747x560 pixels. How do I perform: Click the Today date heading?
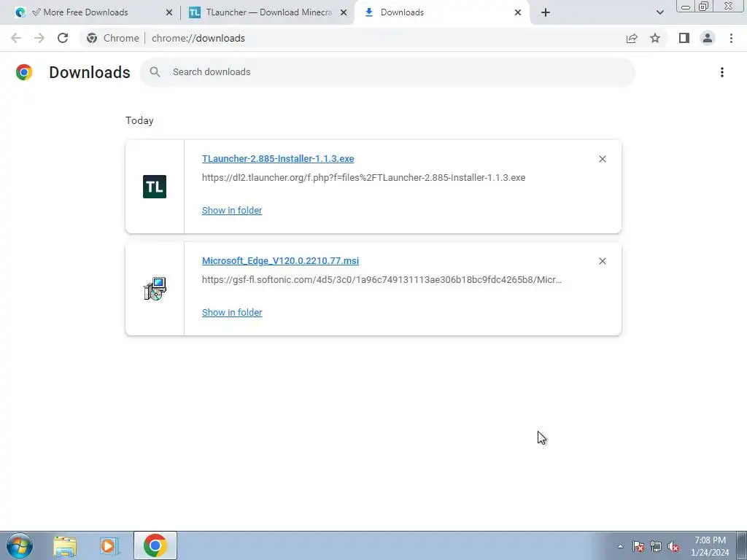coord(139,120)
